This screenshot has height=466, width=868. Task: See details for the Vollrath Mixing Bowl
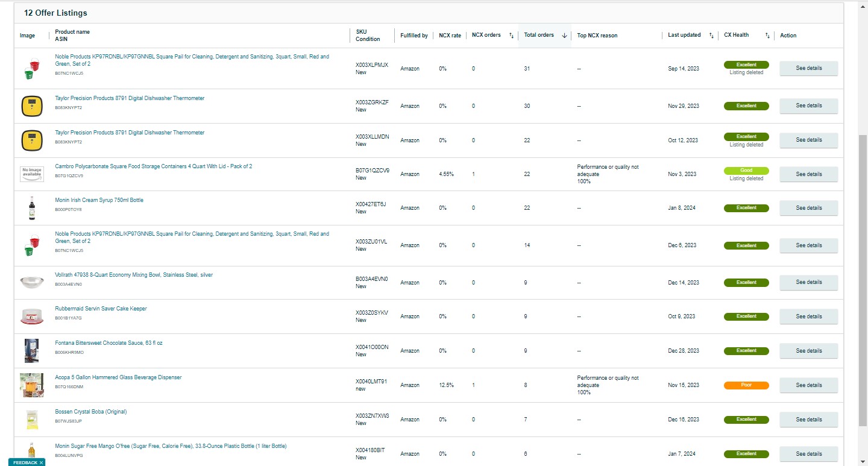(808, 282)
